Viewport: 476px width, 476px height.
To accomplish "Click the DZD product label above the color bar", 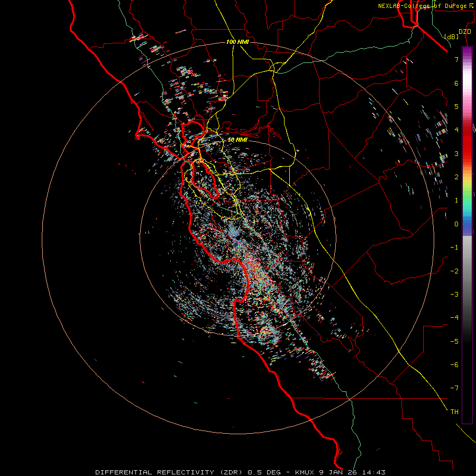I will (465, 32).
